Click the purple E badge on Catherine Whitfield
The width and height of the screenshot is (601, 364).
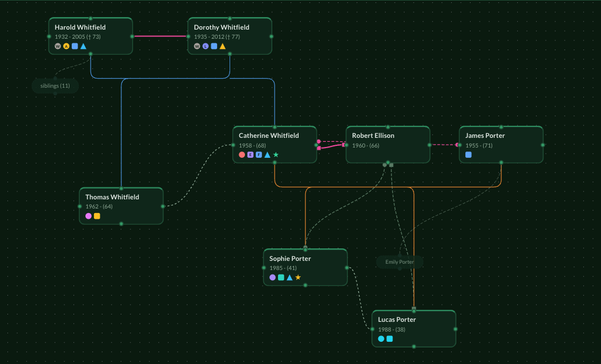(250, 155)
